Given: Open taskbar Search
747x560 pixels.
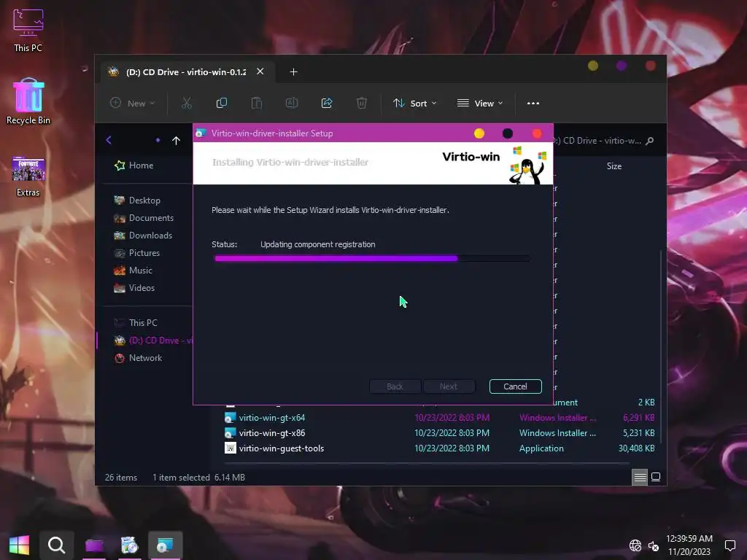Looking at the screenshot, I should (56, 545).
